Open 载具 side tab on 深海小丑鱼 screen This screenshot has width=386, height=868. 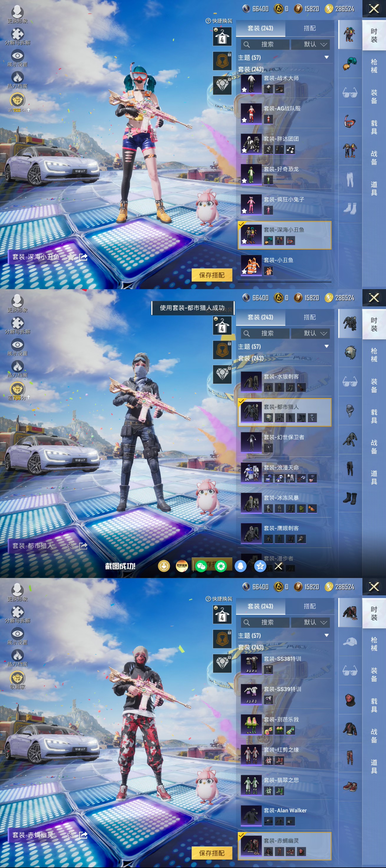(x=374, y=127)
